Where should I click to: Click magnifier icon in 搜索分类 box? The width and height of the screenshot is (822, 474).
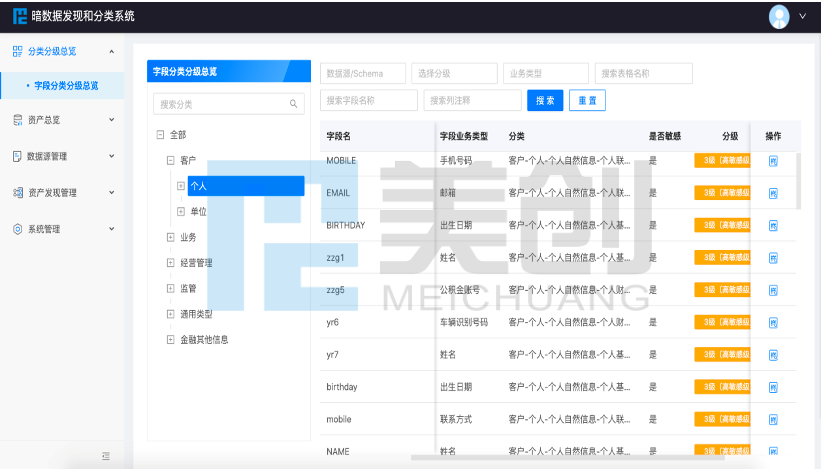294,104
